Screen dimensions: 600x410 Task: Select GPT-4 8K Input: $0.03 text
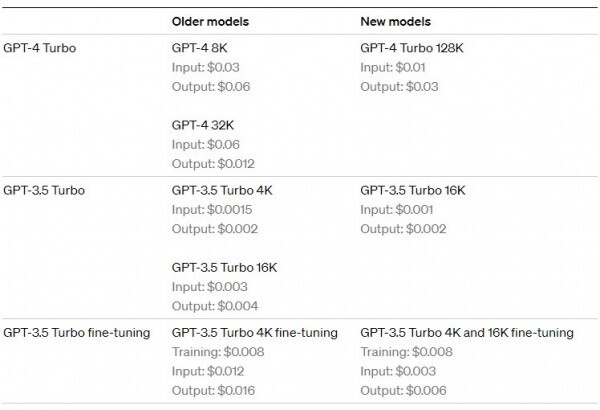click(205, 67)
